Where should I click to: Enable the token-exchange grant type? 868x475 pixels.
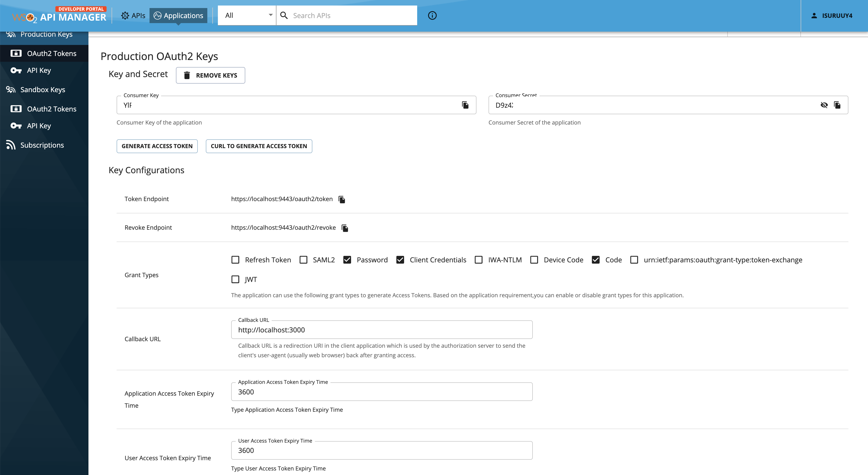634,260
